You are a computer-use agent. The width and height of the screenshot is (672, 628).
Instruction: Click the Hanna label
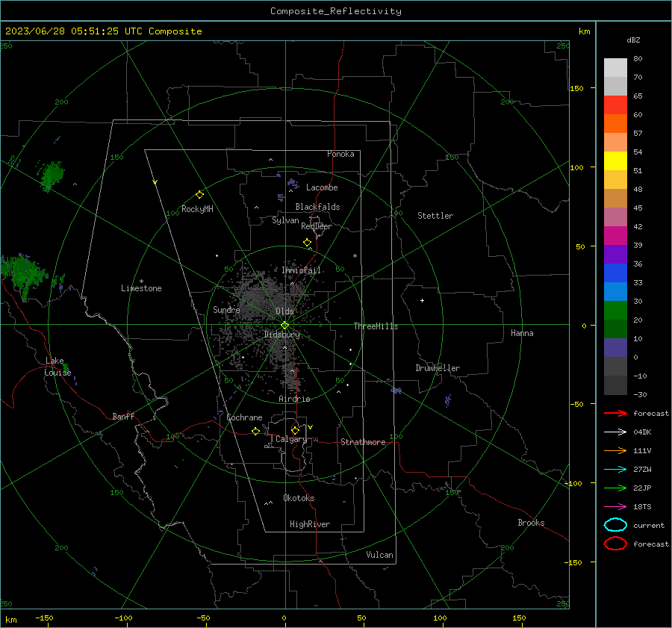522,333
